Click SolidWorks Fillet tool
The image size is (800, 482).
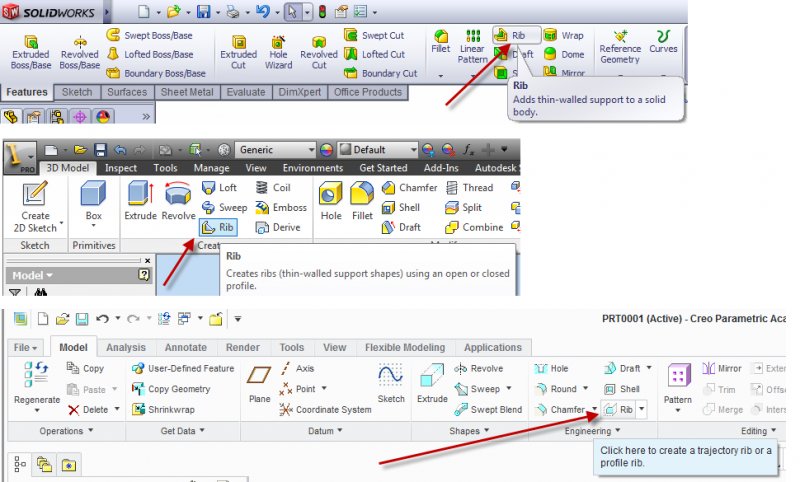(440, 41)
